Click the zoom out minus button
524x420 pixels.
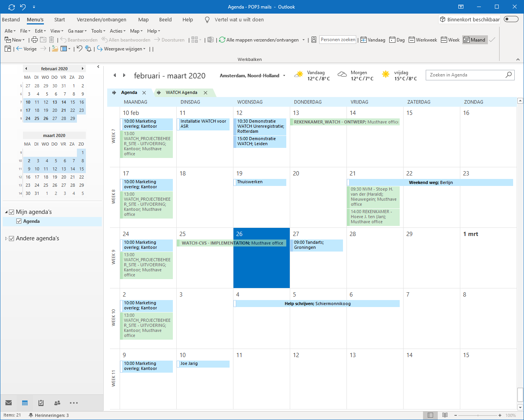click(456, 415)
